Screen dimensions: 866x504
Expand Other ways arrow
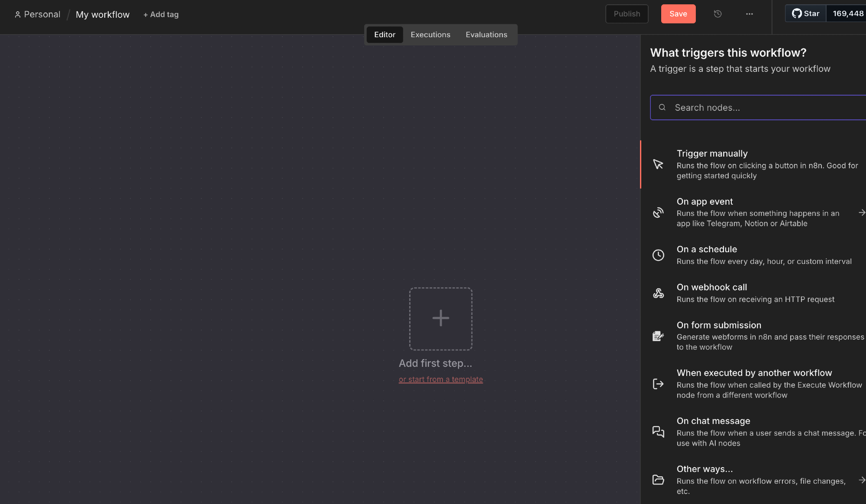click(x=861, y=480)
